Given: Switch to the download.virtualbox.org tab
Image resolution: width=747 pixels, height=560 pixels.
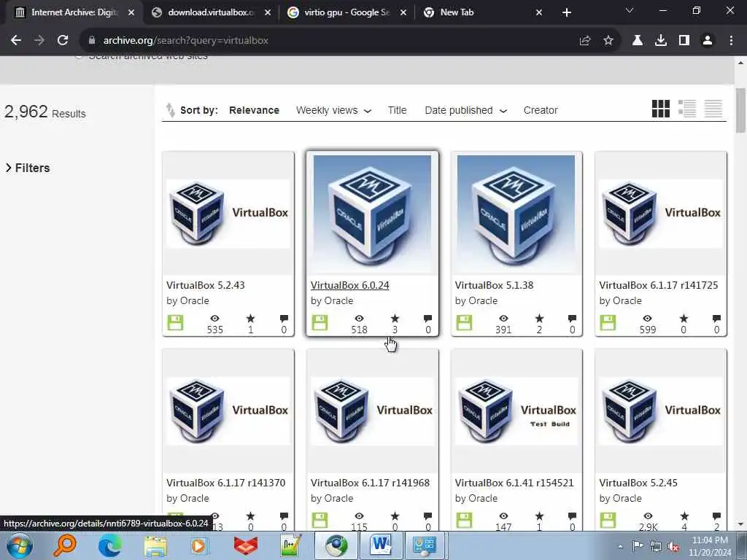Looking at the screenshot, I should [x=211, y=12].
